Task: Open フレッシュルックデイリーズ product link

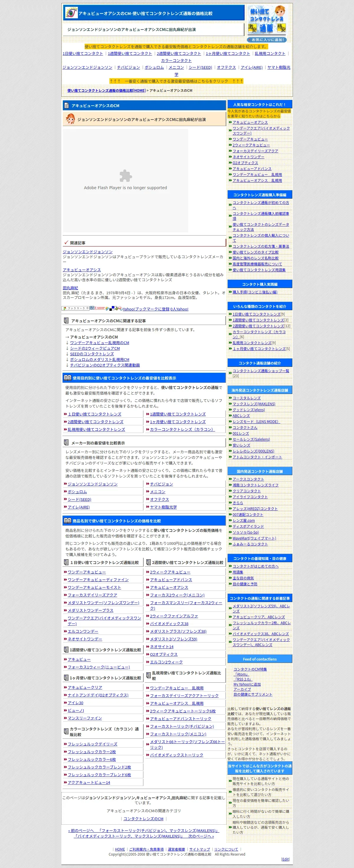Action: (x=92, y=744)
